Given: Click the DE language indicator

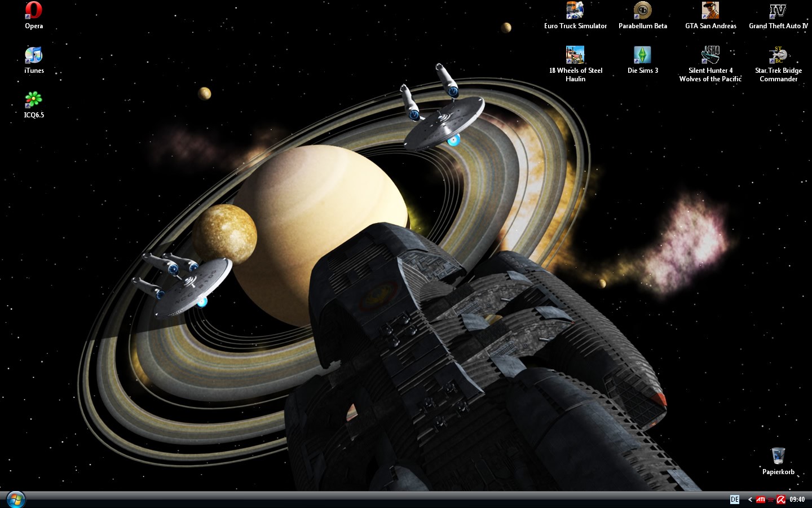Looking at the screenshot, I should click(x=734, y=500).
